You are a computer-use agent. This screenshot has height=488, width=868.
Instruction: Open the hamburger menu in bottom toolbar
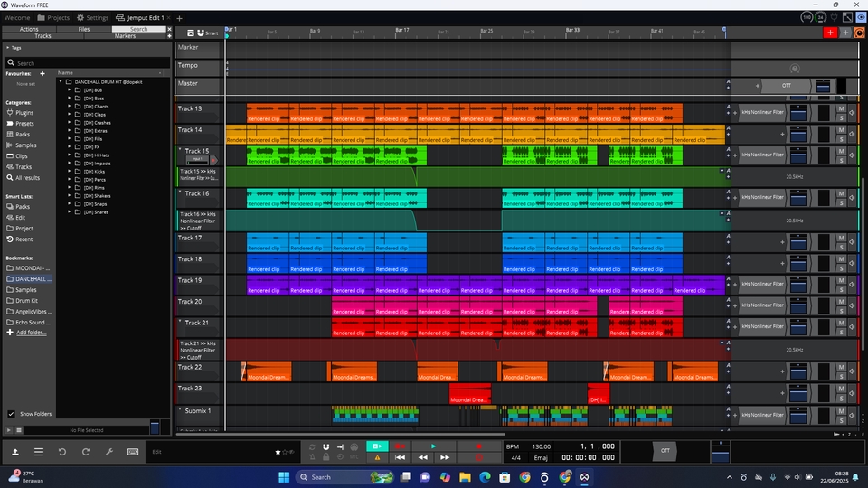[39, 452]
